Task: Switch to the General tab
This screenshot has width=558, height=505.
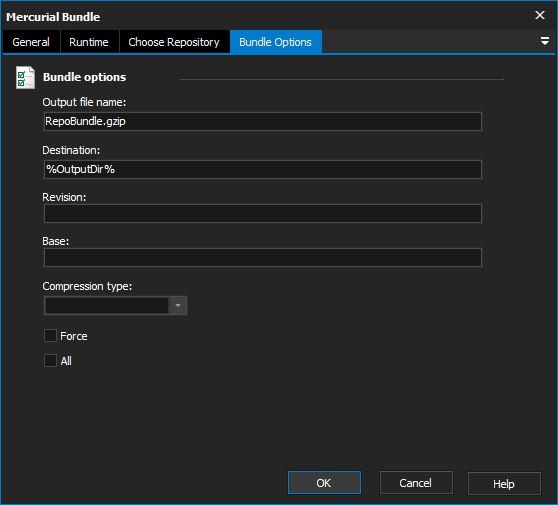Action: (x=31, y=42)
